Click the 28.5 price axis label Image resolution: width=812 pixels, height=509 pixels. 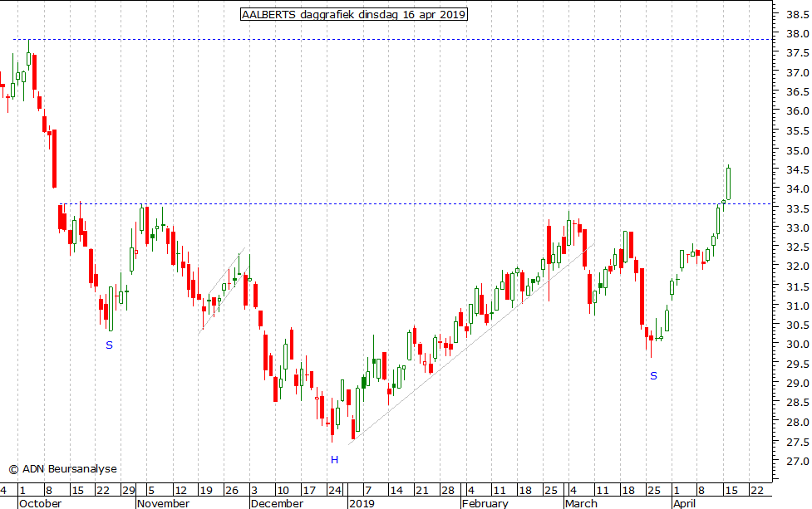[x=798, y=403]
